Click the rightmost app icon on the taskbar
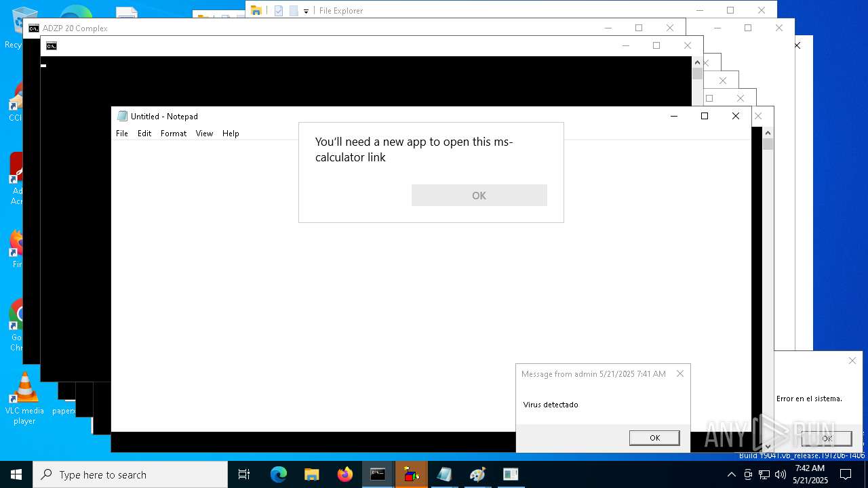 (x=511, y=474)
